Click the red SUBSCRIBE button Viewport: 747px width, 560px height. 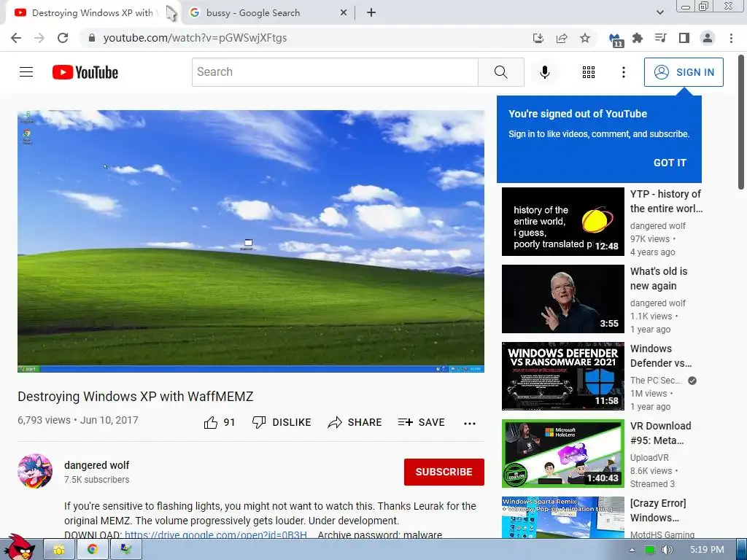click(444, 472)
